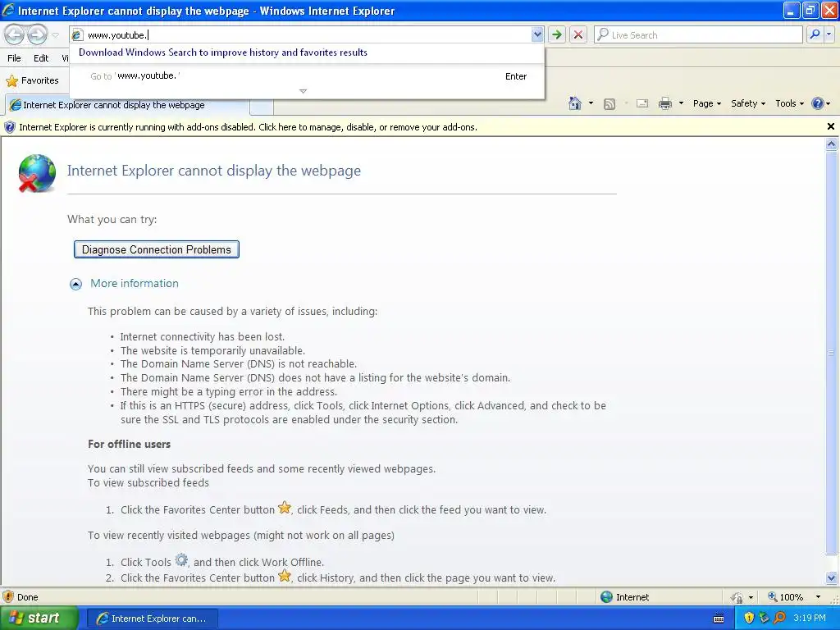Click the scrollbar down arrow
The width and height of the screenshot is (840, 630).
point(832,577)
